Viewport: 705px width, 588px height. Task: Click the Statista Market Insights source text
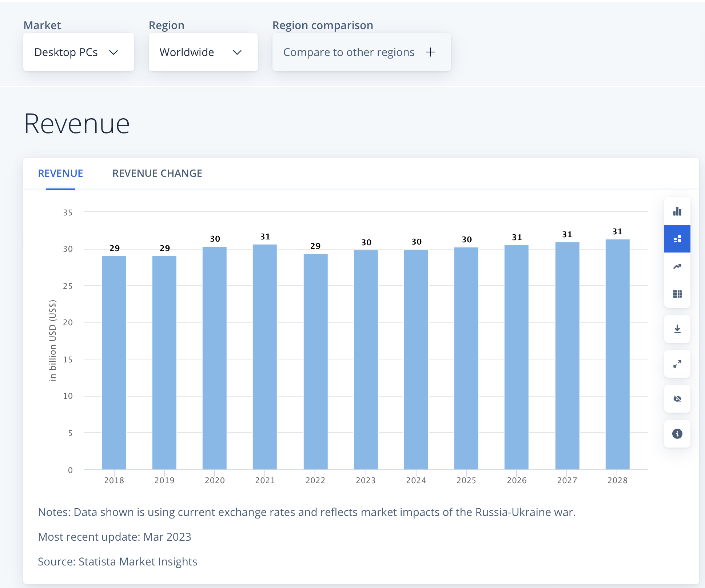(x=138, y=561)
